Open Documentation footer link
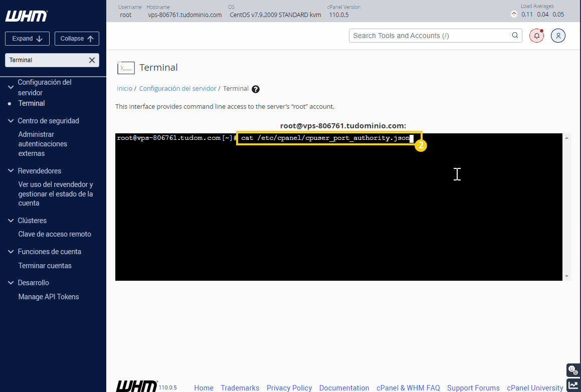Image resolution: width=581 pixels, height=392 pixels. [344, 387]
